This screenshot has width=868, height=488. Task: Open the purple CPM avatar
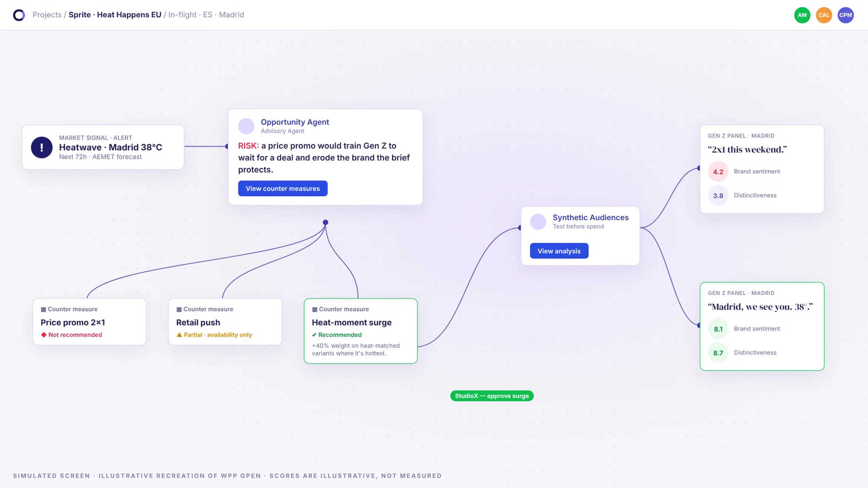point(845,15)
